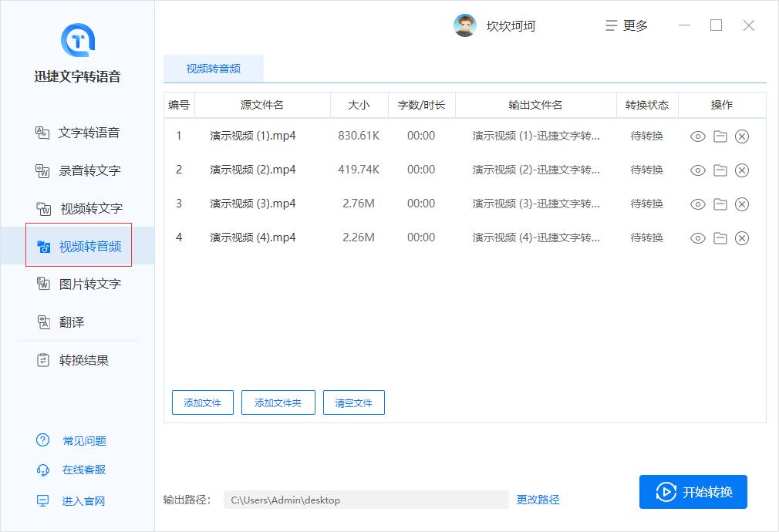Screen dimensions: 779x532
Task: Open the 更多 dropdown menu
Action: click(626, 25)
